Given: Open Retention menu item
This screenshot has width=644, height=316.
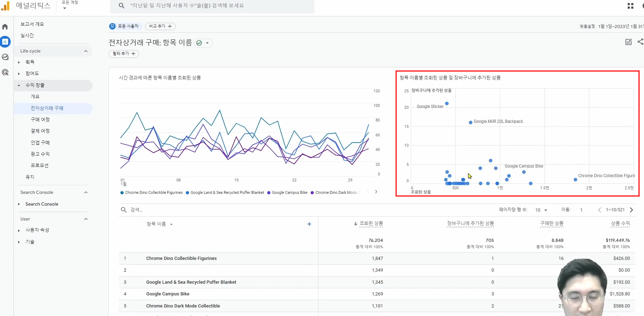Looking at the screenshot, I should 30,177.
